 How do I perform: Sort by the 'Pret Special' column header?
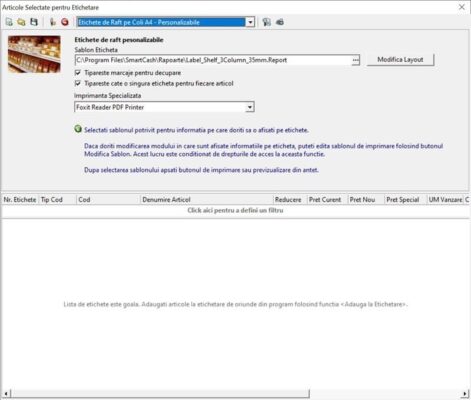point(405,200)
